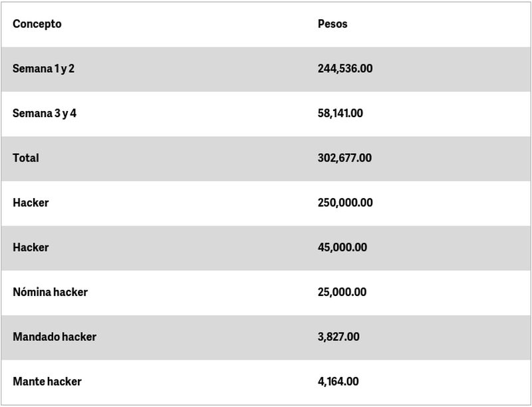
Task: Select the 250,000.00 value
Action: 345,202
